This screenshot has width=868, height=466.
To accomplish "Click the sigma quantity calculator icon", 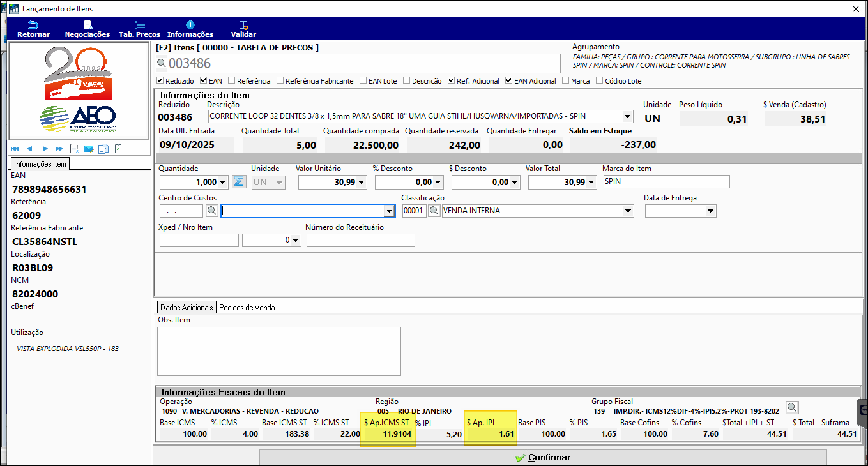I will (239, 182).
